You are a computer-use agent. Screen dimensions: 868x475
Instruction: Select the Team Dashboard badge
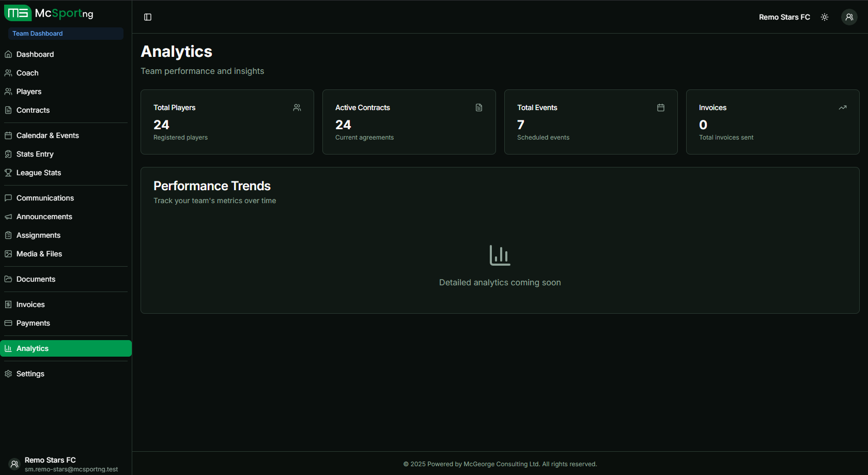[x=38, y=34]
